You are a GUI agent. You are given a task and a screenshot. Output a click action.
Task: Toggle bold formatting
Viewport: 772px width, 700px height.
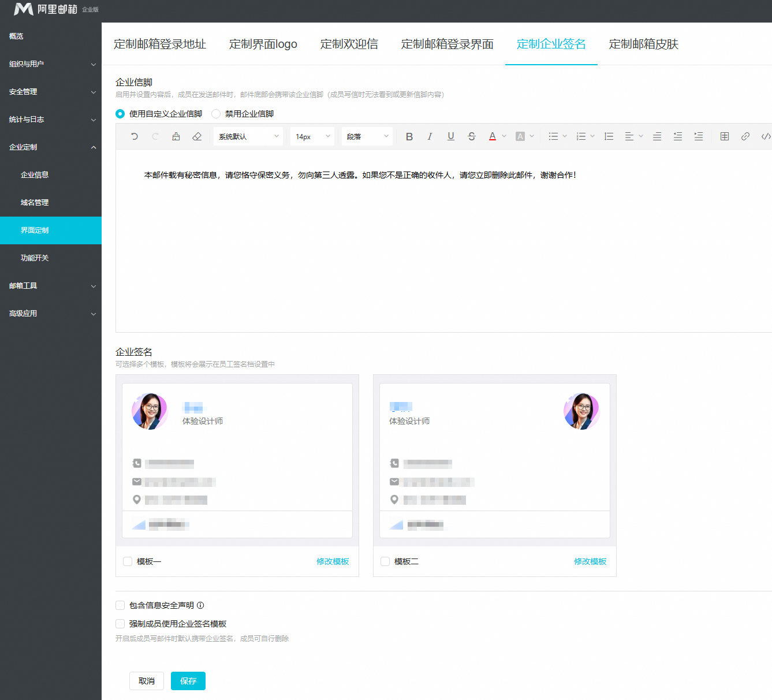click(x=409, y=136)
